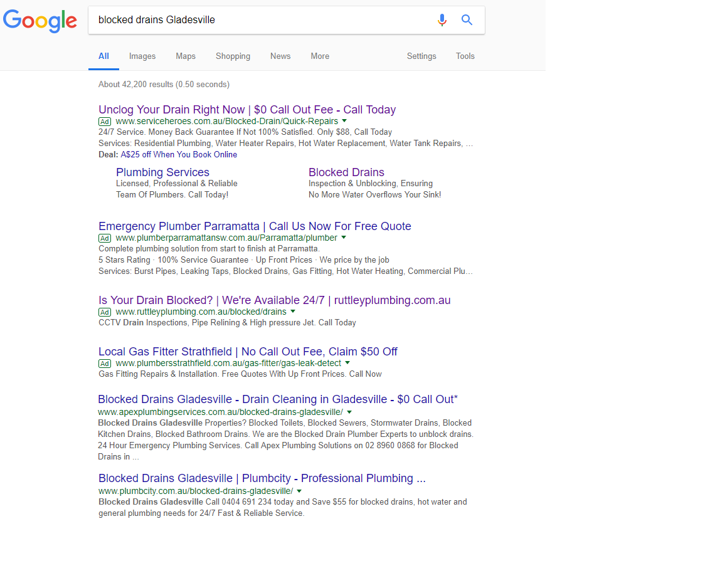Switch to the Shopping tab
Viewport: 725px width, 588px height.
[x=233, y=56]
